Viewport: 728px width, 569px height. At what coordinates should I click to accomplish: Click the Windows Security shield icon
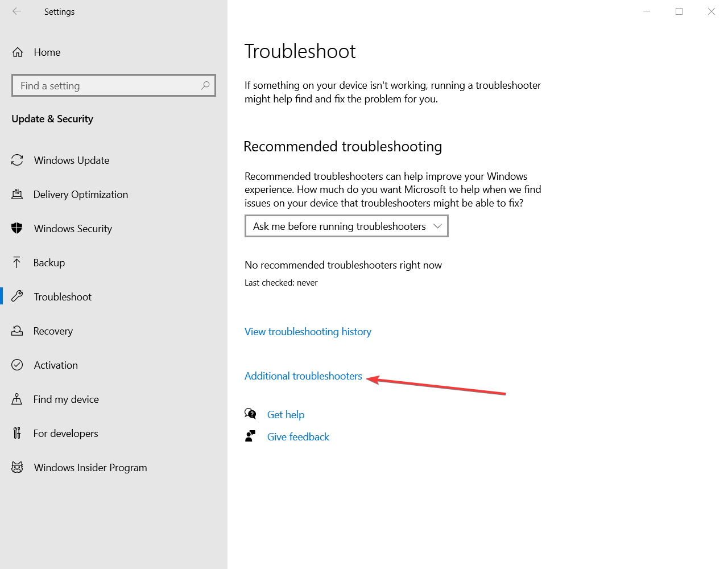pos(17,229)
